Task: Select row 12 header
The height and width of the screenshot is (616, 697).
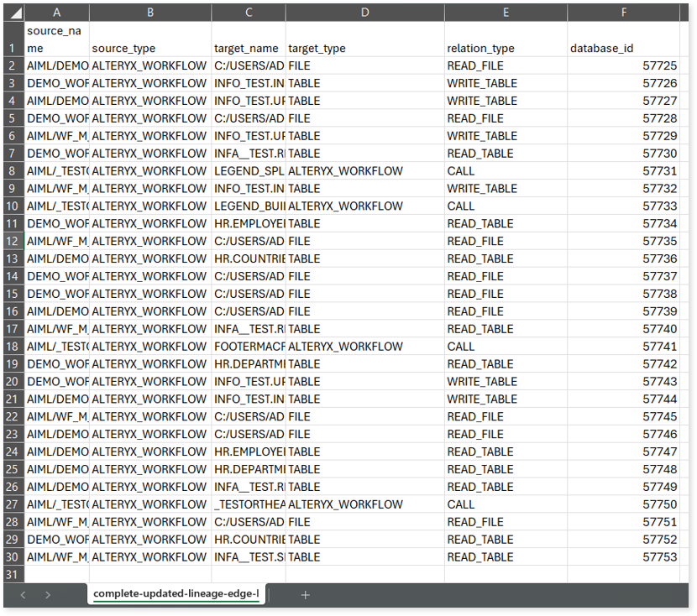Action: coord(13,241)
